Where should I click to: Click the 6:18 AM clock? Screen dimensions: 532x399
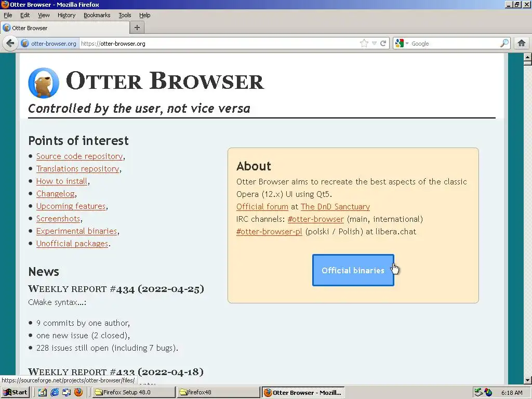pyautogui.click(x=512, y=393)
